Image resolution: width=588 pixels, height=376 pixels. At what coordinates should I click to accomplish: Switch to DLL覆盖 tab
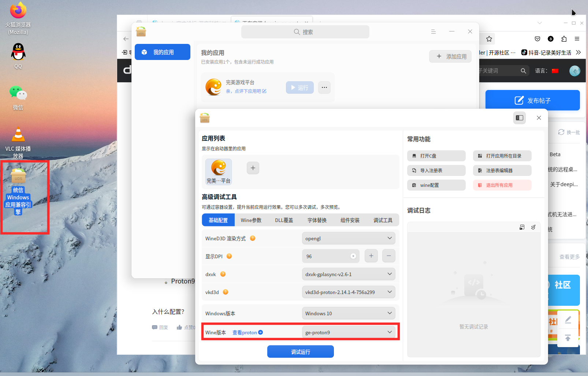(x=284, y=220)
